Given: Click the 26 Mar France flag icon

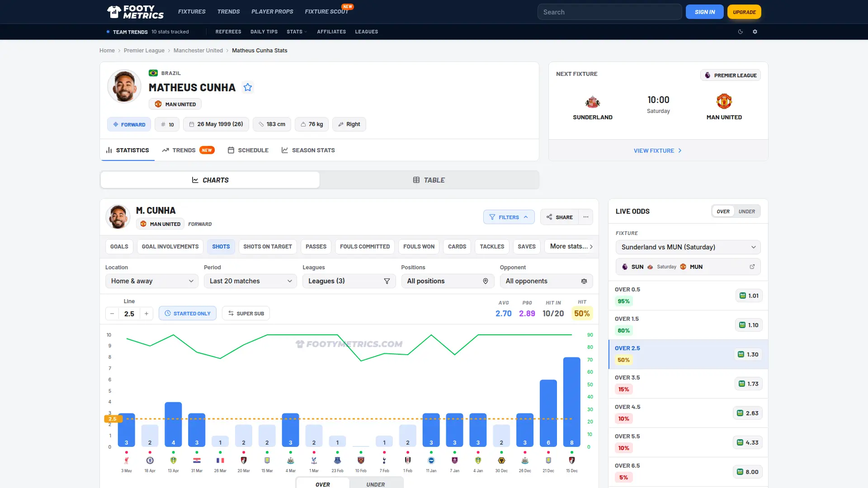Looking at the screenshot, I should 220,460.
